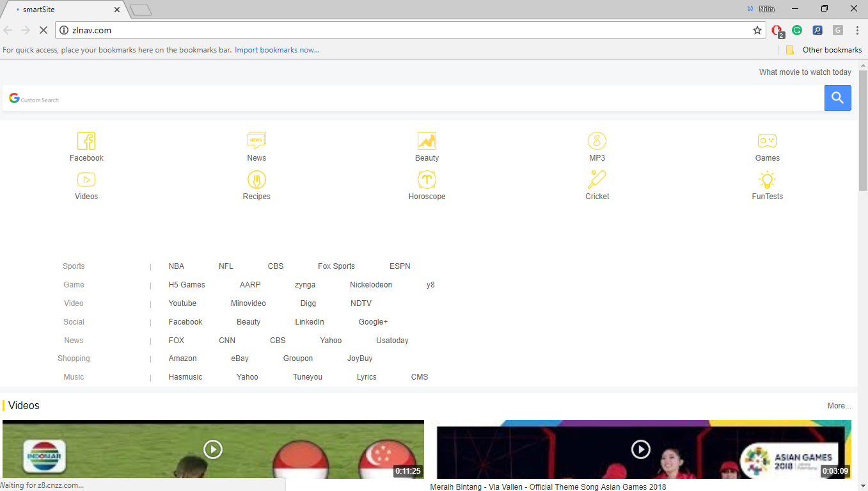This screenshot has height=491, width=868.
Task: Open a new browser tab
Action: pos(140,10)
